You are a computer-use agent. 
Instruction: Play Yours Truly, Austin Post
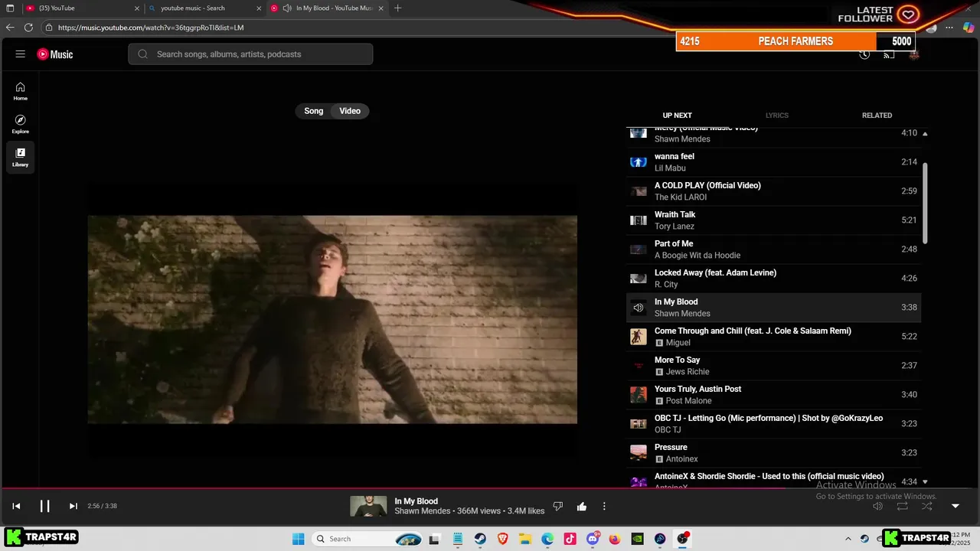point(773,395)
